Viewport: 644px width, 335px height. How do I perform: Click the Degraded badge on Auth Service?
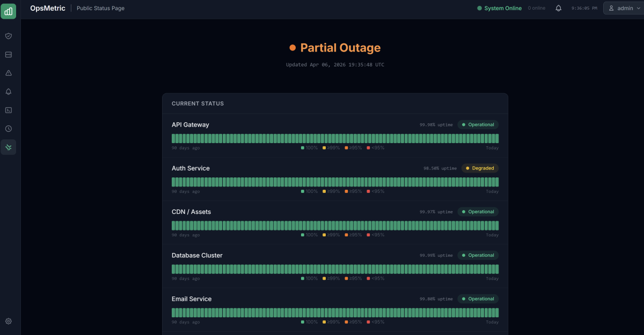click(x=479, y=168)
